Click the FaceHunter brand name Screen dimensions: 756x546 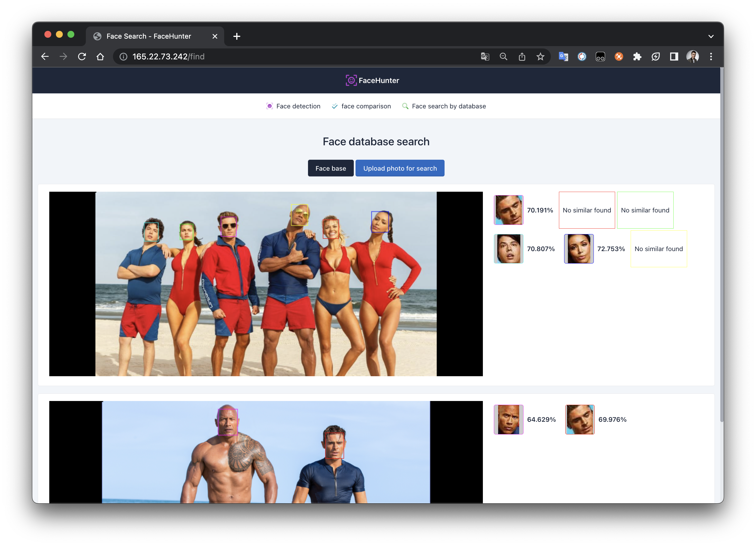click(x=379, y=80)
